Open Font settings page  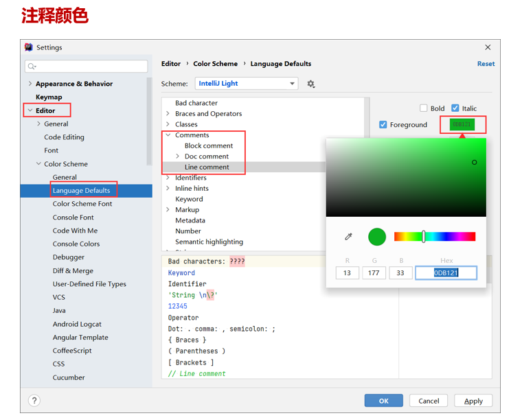point(52,150)
